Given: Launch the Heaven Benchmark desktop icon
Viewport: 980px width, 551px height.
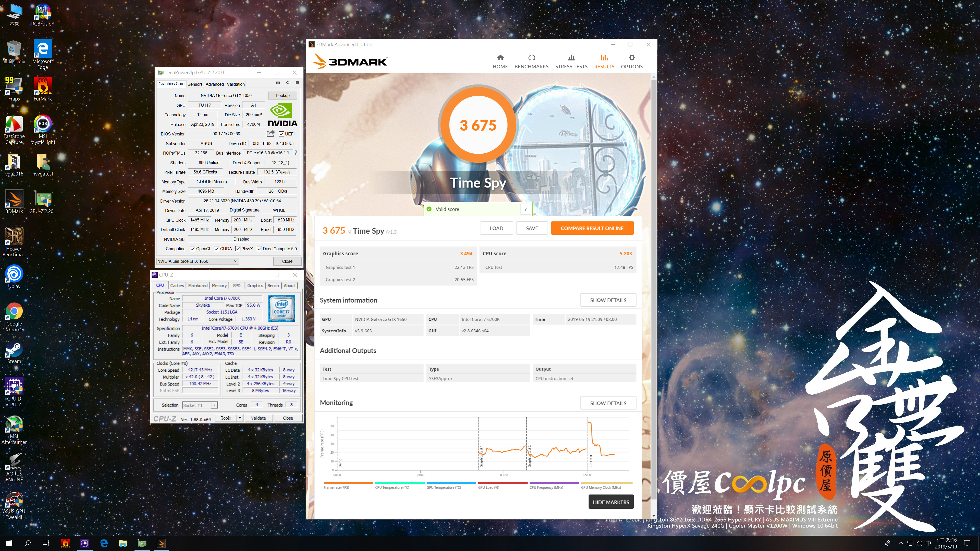Looking at the screenshot, I should (14, 242).
